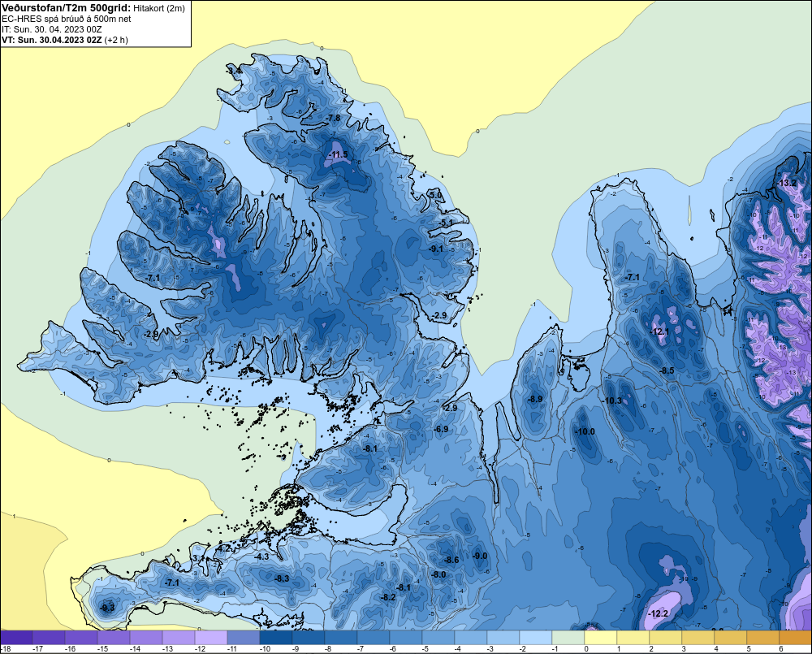Viewport: 812px width, 654px height.
Task: Select the -8.6 temperature label
Action: (x=451, y=560)
